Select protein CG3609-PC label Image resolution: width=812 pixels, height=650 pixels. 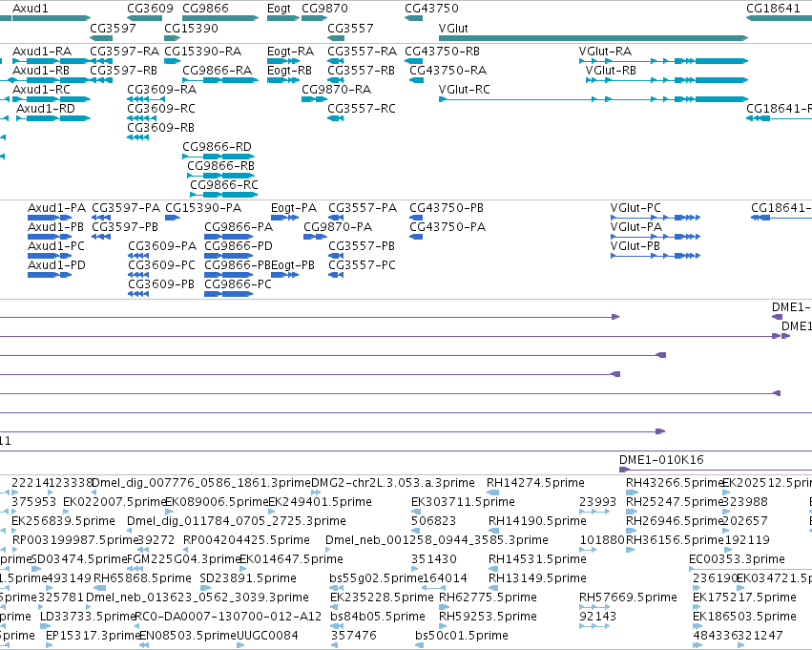161,265
